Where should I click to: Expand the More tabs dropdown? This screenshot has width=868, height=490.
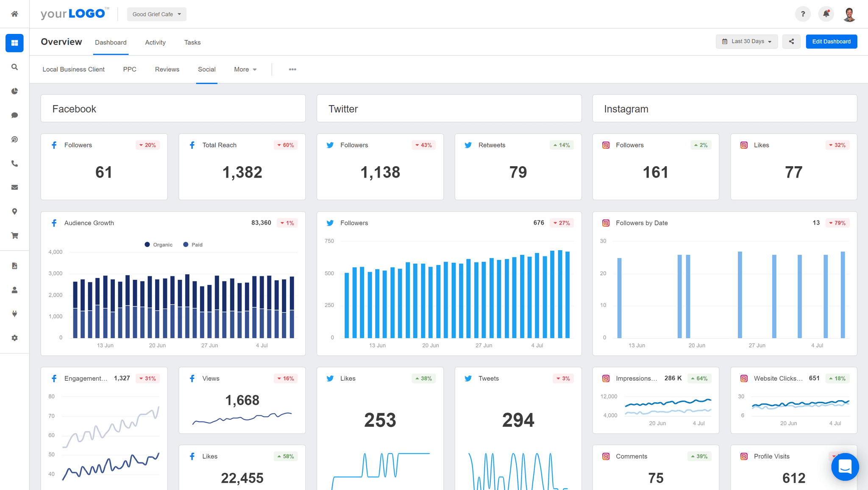[x=245, y=69]
